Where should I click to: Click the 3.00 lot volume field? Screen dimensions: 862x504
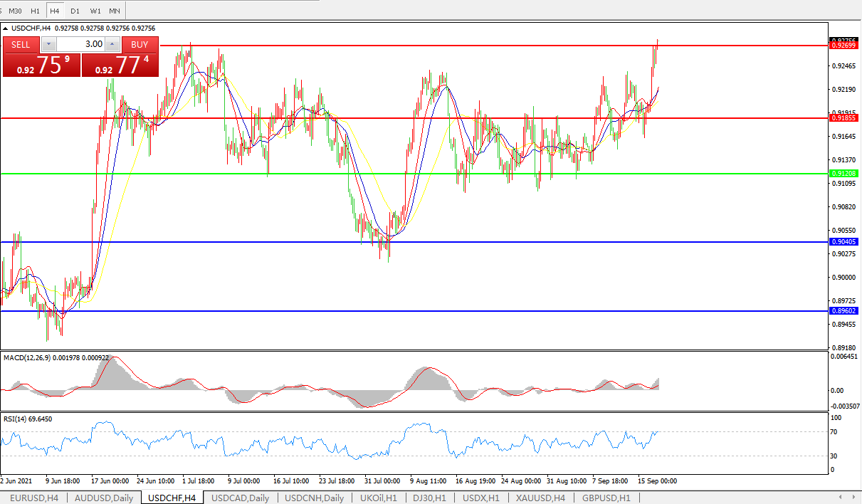[80, 44]
